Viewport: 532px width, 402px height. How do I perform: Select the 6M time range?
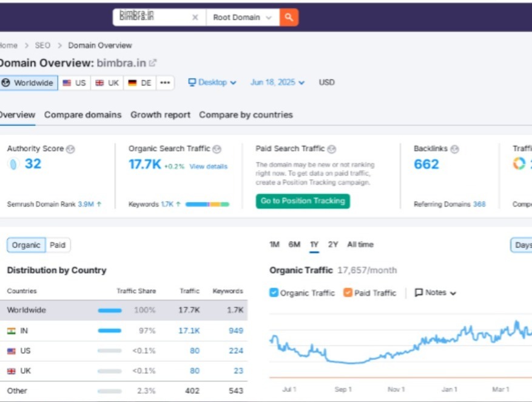294,245
